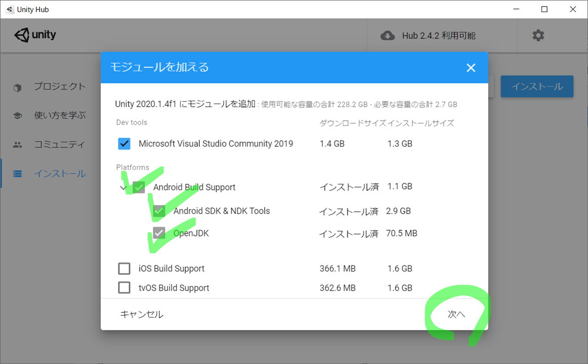Click the cloud download update icon
Screen dimensions: 588x364
point(388,35)
